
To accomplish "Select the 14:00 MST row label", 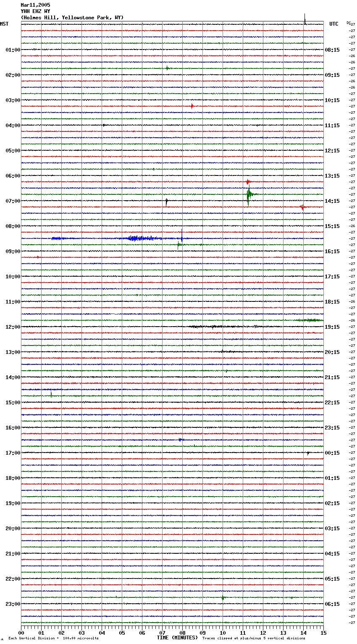I will (13, 377).
